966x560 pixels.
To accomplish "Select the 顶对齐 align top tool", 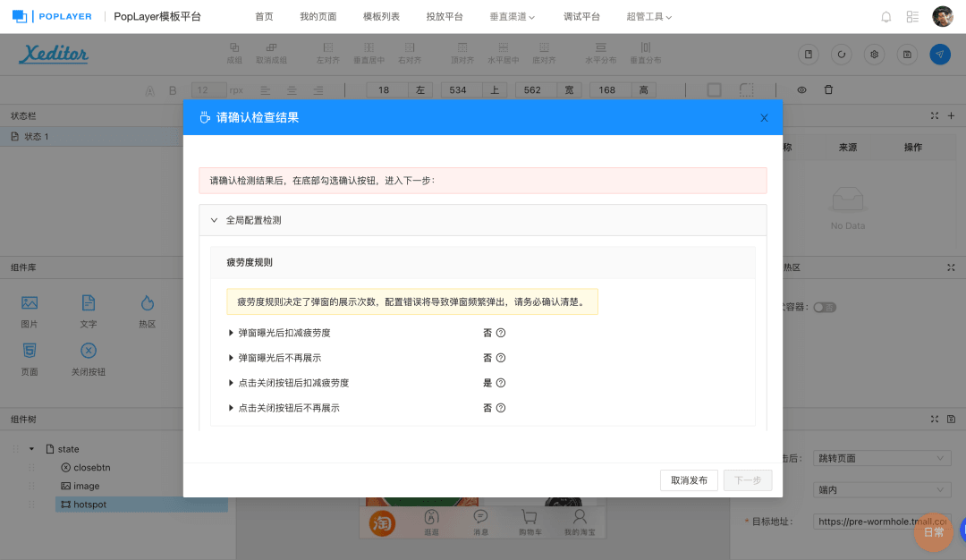I will coord(462,53).
